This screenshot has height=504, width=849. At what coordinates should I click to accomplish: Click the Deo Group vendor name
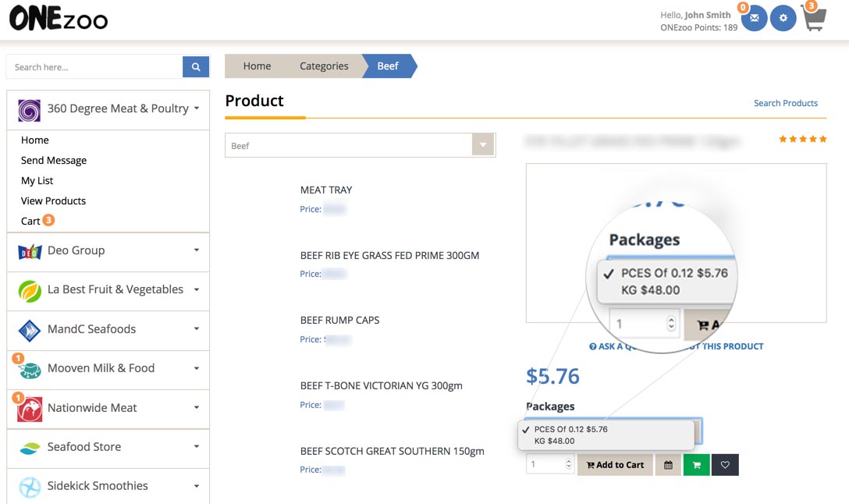click(x=76, y=250)
